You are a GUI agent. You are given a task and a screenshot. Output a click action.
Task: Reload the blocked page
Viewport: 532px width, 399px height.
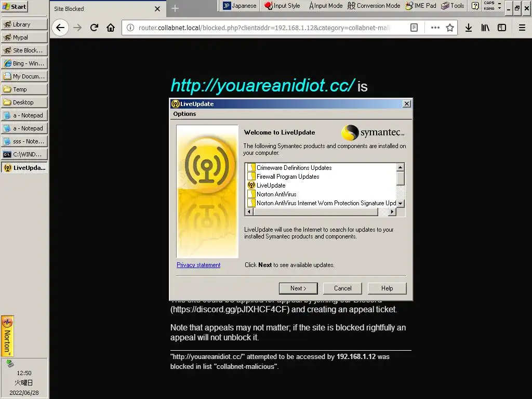pyautogui.click(x=95, y=28)
